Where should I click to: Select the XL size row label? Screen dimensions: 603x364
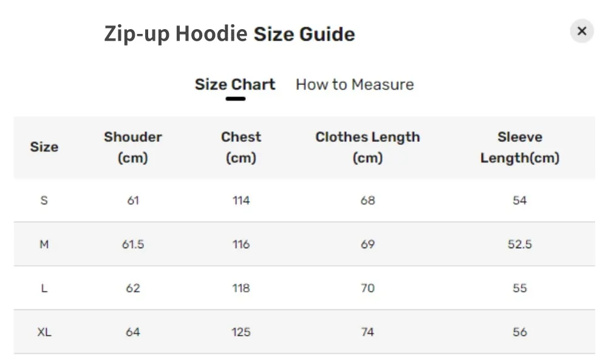click(44, 332)
